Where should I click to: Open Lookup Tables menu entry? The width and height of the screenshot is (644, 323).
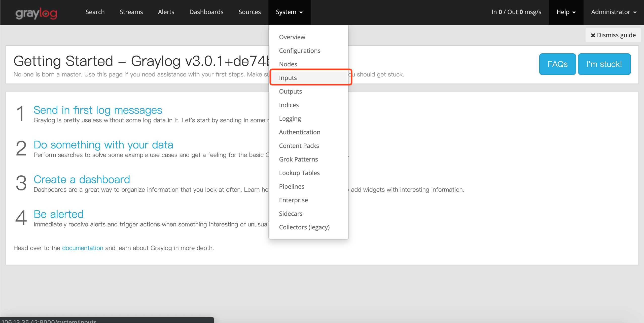pyautogui.click(x=299, y=173)
